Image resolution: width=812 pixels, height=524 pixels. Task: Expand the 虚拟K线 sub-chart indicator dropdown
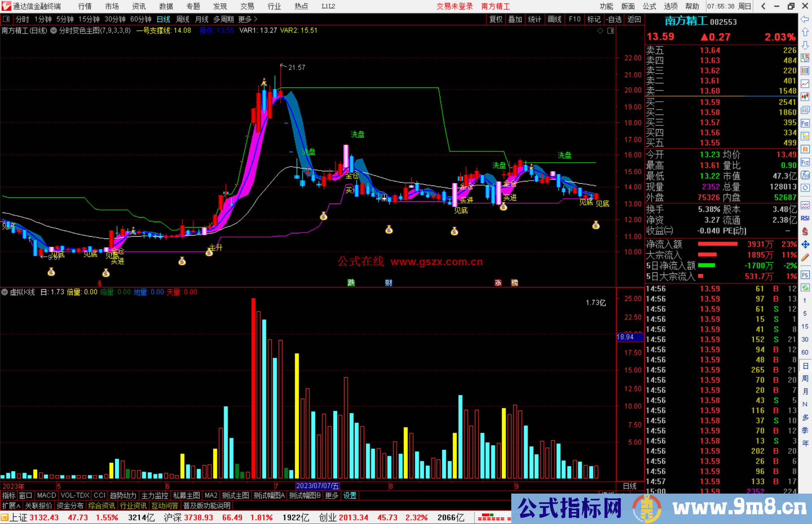point(5,292)
